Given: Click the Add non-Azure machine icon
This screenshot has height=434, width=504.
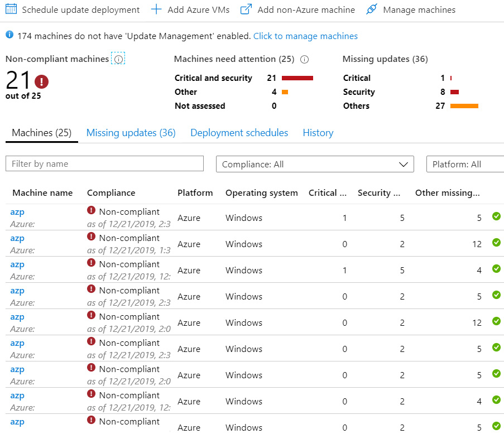Looking at the screenshot, I should [x=246, y=9].
